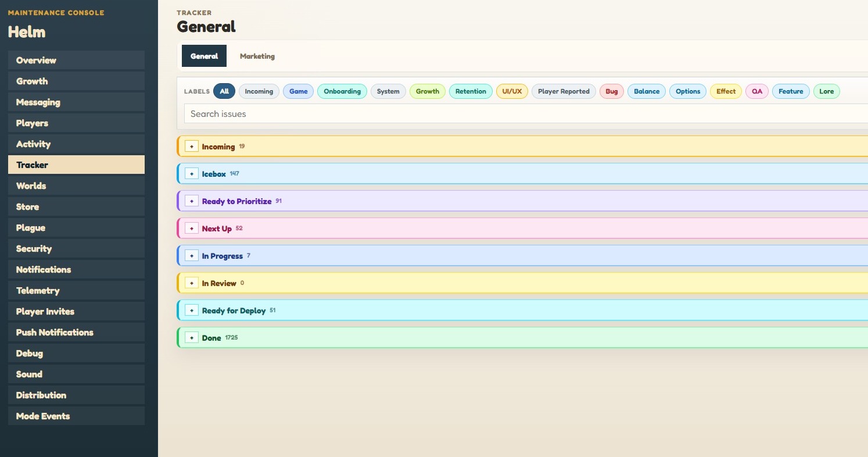Filter issues by UI/UX label
The image size is (868, 457).
512,91
